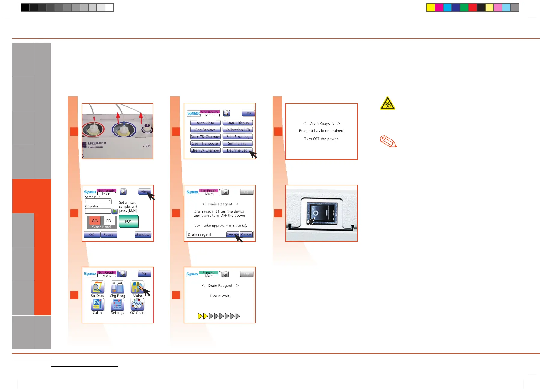Click the green arrow next to Operator field

114,211
